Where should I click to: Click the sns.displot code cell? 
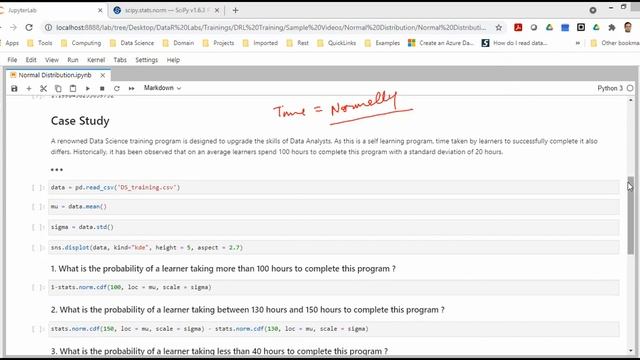(x=333, y=247)
